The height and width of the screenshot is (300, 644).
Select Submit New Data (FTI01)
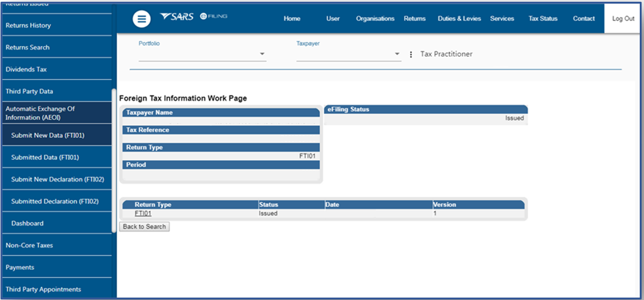[48, 136]
